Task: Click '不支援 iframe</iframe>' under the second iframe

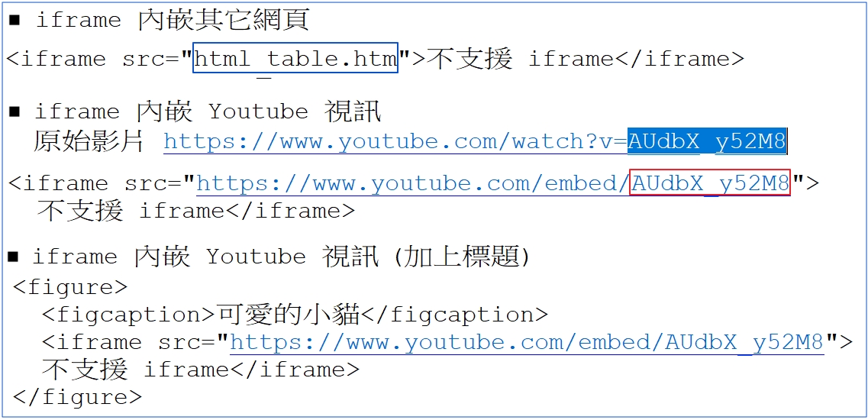Action: point(196,211)
